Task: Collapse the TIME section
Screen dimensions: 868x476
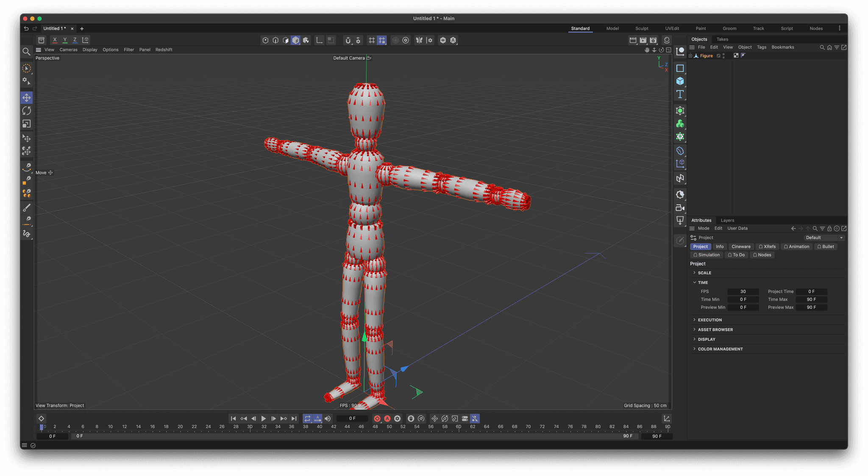Action: coord(694,282)
